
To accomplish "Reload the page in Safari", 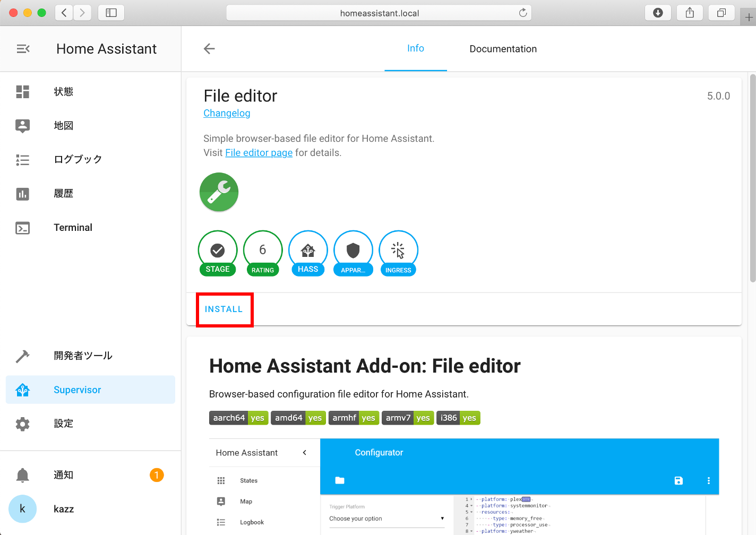I will pos(523,13).
